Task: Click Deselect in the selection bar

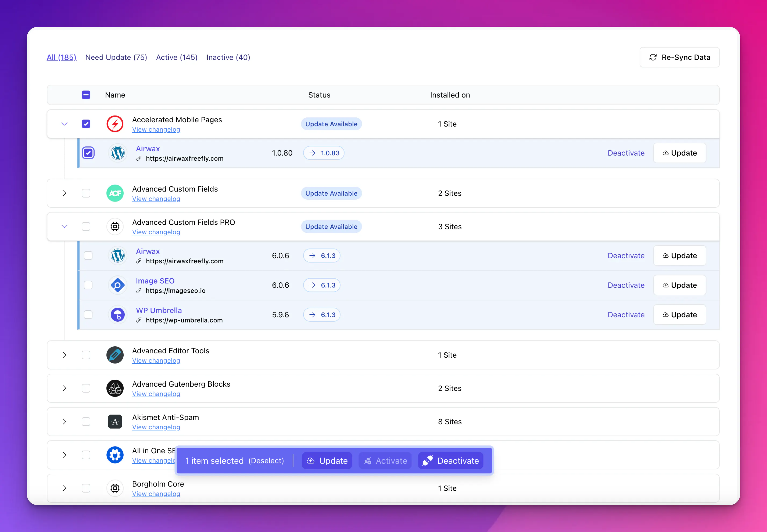Action: (266, 461)
